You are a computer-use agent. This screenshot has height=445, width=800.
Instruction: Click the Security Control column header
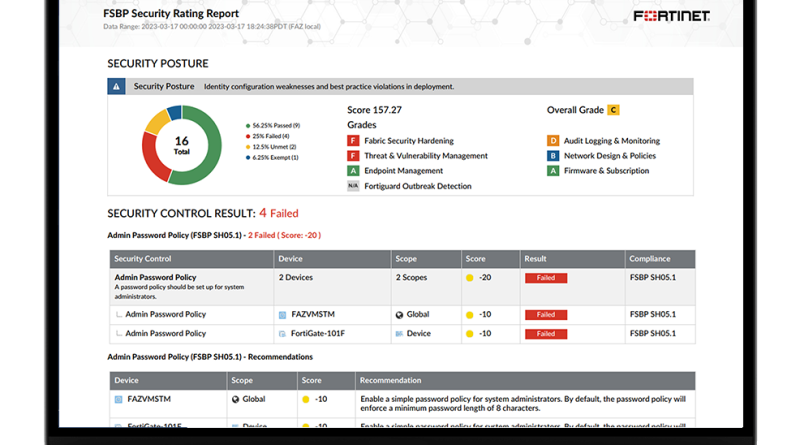191,259
